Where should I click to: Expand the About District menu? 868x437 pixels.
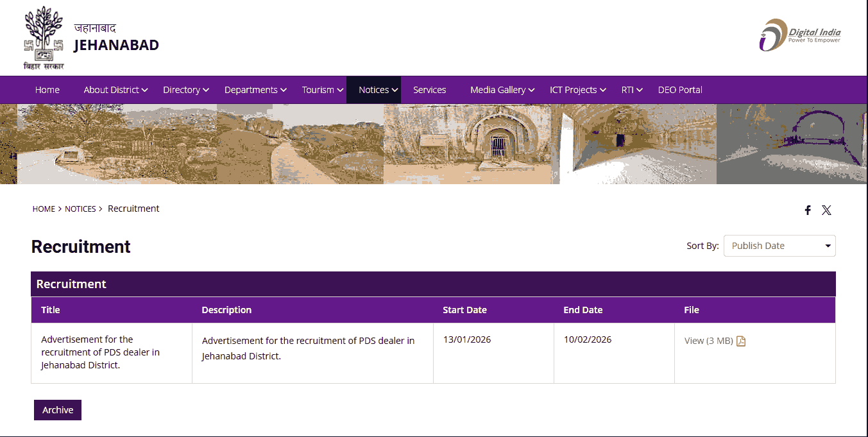[112, 90]
